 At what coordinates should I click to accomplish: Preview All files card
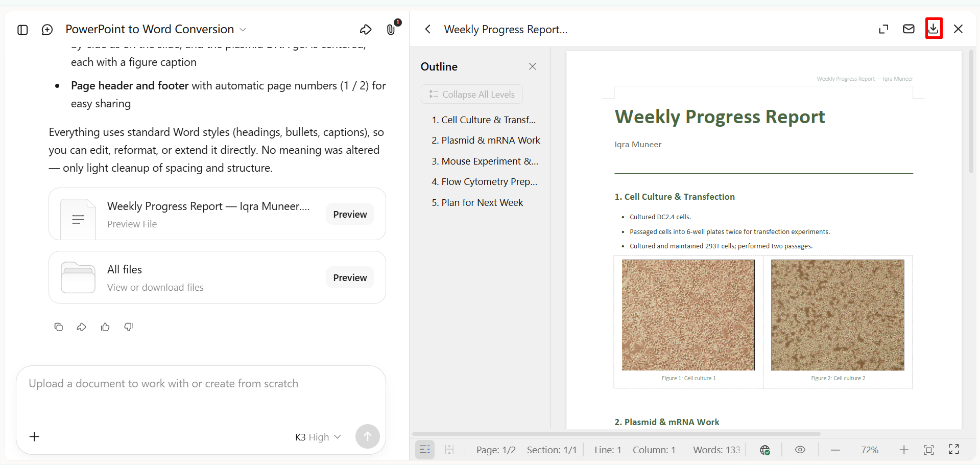point(350,277)
